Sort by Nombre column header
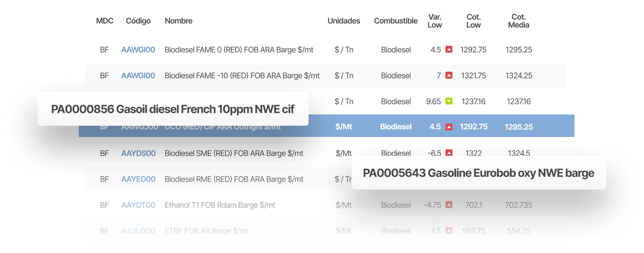Screen dimensions: 644x253 179,21
